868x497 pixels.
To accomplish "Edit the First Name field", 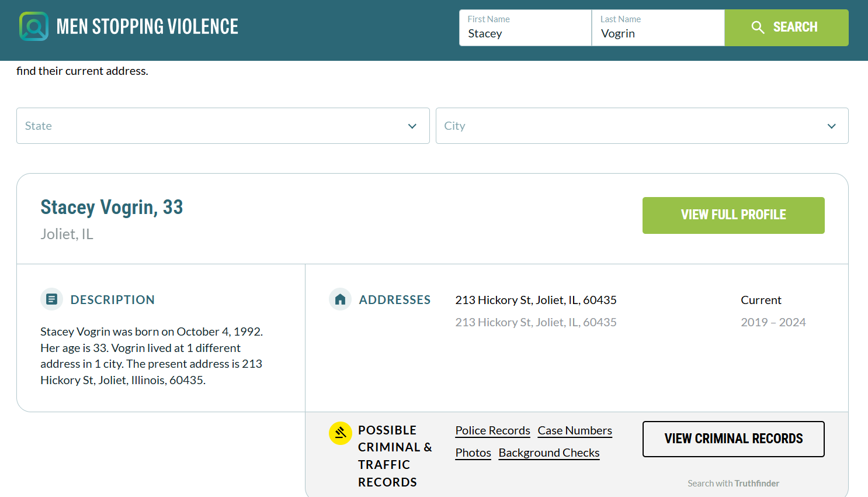I will [525, 33].
